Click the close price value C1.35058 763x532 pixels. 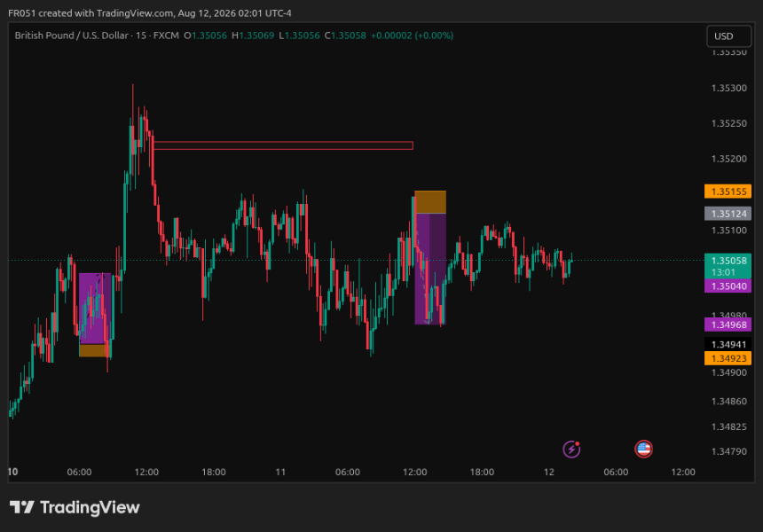coord(345,35)
